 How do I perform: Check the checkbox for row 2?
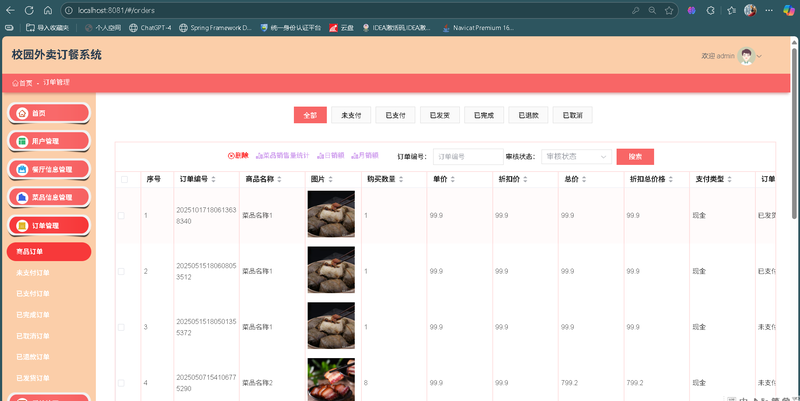click(x=122, y=271)
